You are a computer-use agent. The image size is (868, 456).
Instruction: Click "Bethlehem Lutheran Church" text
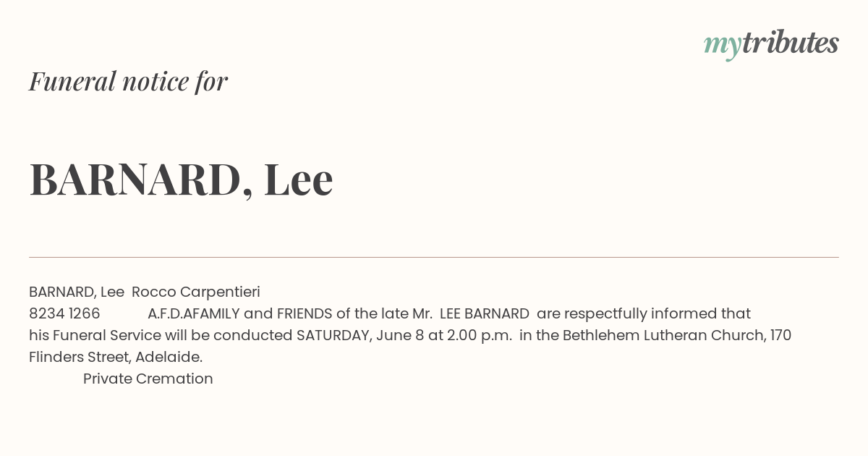(665, 336)
